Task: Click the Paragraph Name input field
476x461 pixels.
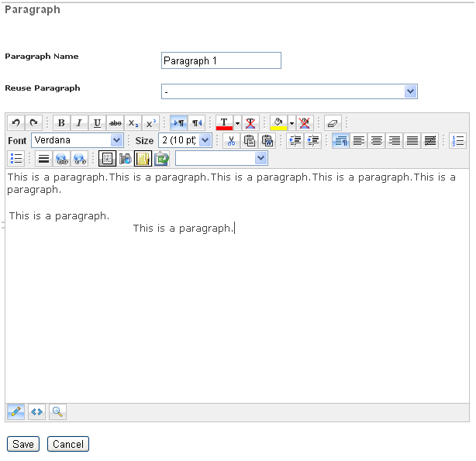Action: click(x=221, y=60)
